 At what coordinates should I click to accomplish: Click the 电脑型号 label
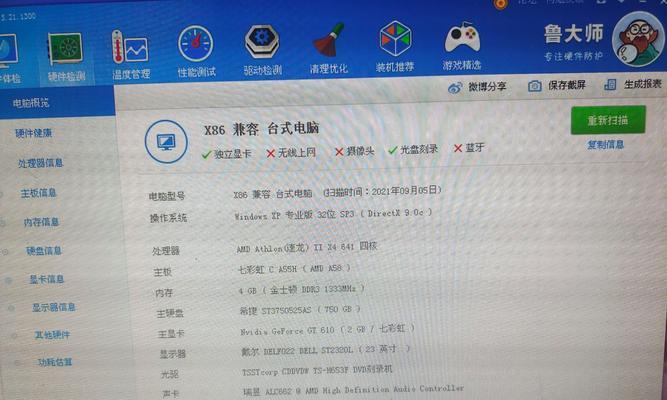click(166, 196)
